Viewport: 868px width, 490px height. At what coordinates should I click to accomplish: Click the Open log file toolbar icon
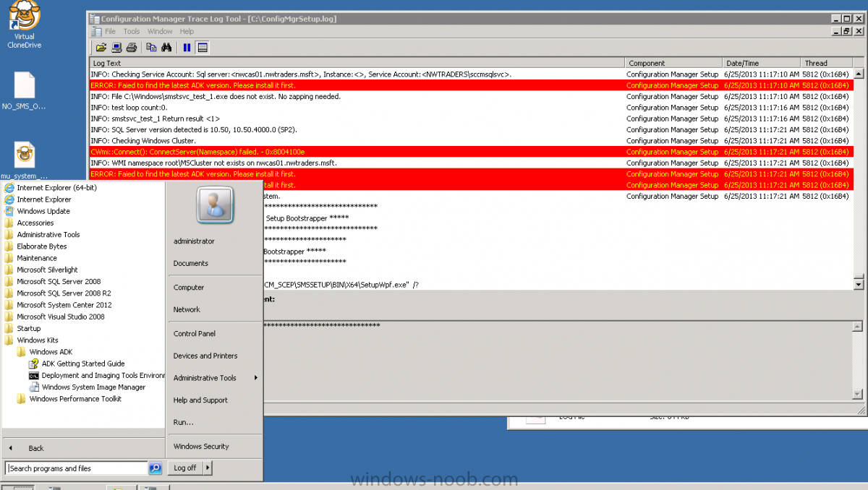pyautogui.click(x=101, y=48)
